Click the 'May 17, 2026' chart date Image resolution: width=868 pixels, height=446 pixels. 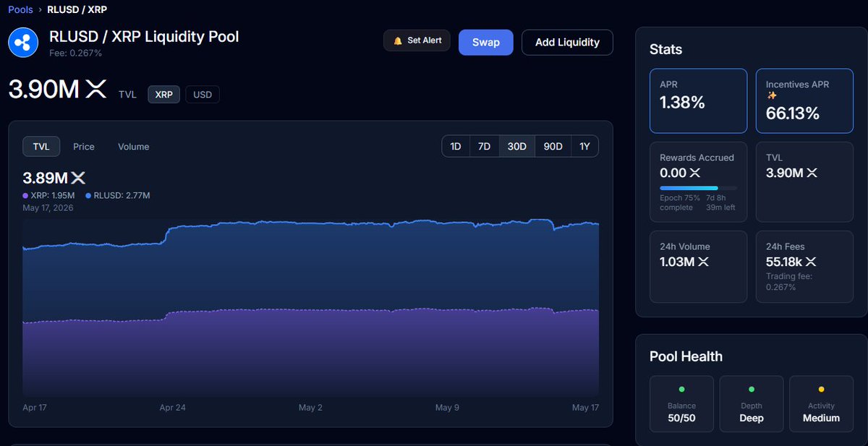pos(48,207)
